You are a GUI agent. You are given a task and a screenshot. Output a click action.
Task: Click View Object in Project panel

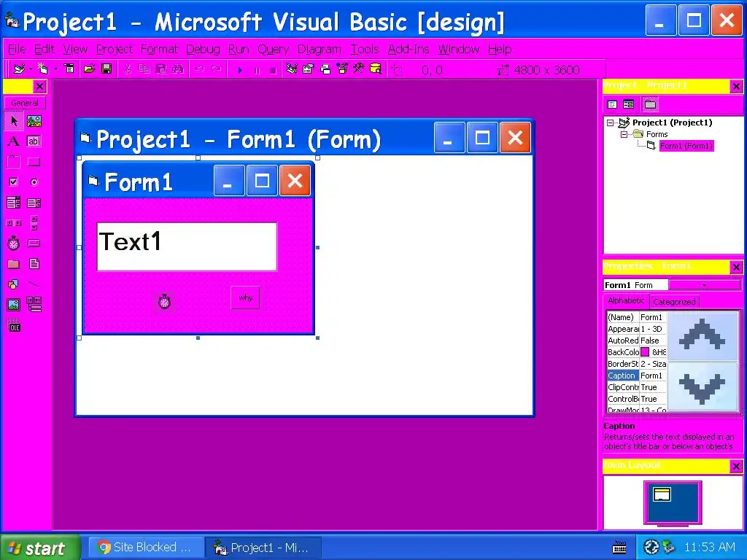coord(629,104)
